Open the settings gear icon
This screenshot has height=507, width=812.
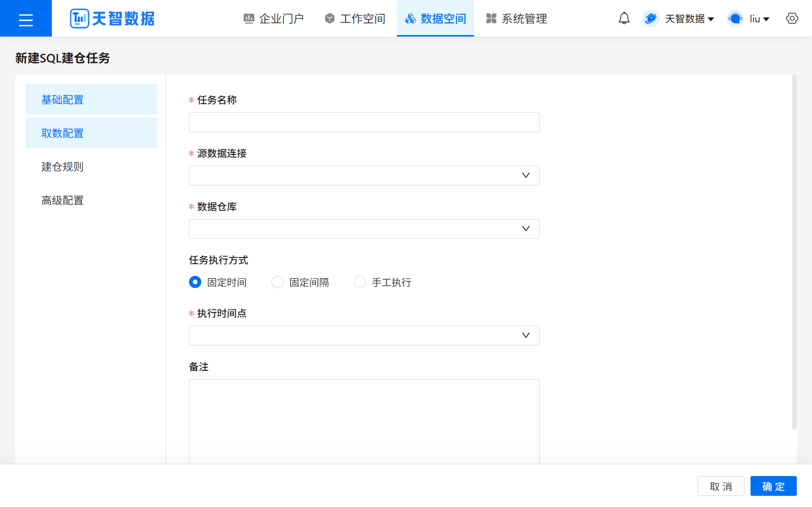coord(792,19)
